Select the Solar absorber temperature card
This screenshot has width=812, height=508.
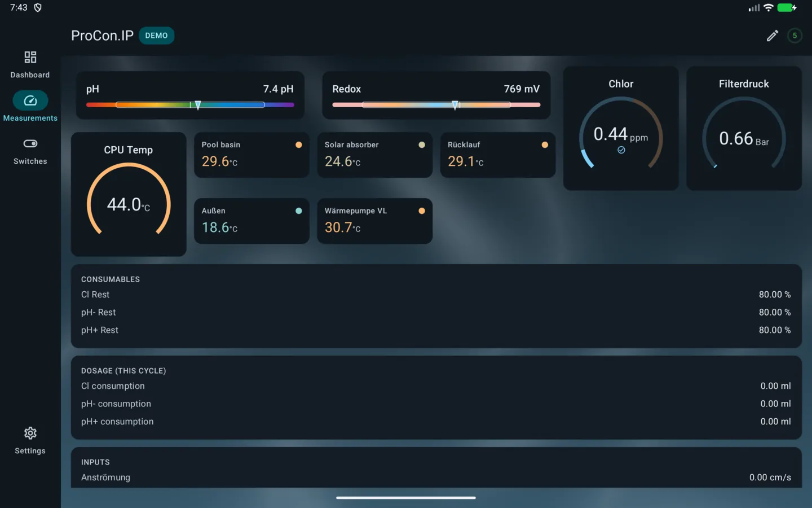(374, 155)
